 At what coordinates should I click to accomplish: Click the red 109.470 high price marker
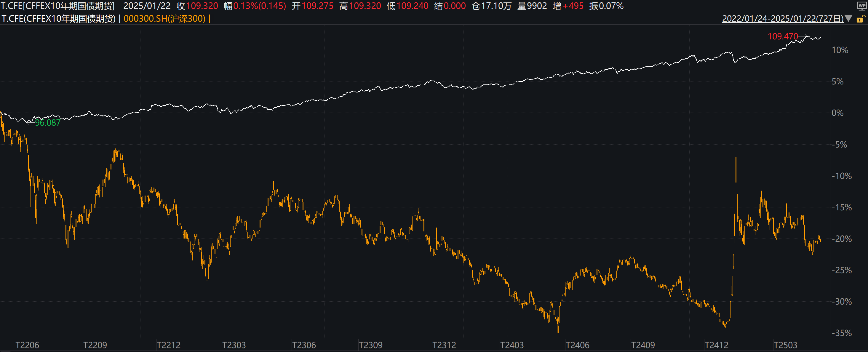pyautogui.click(x=783, y=36)
